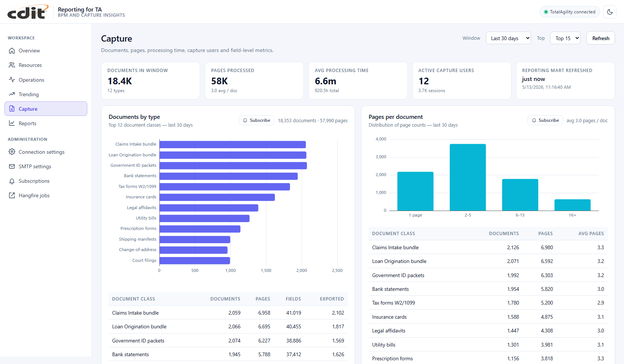Click the TotalAgility connected badge
This screenshot has width=624, height=364.
pos(570,12)
